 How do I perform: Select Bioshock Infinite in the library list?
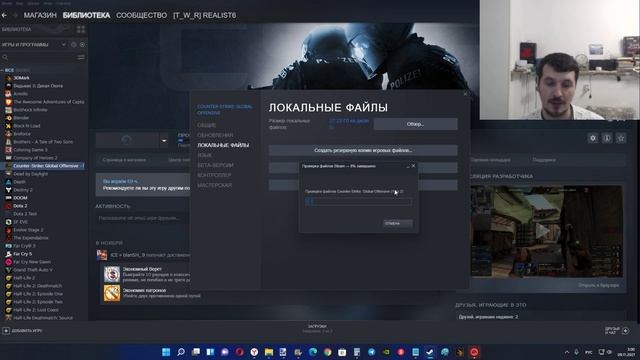pos(30,110)
